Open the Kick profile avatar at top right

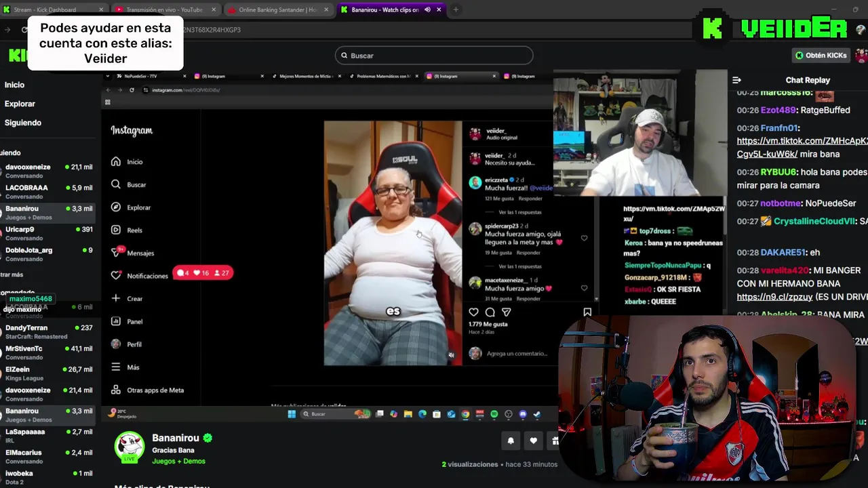861,56
